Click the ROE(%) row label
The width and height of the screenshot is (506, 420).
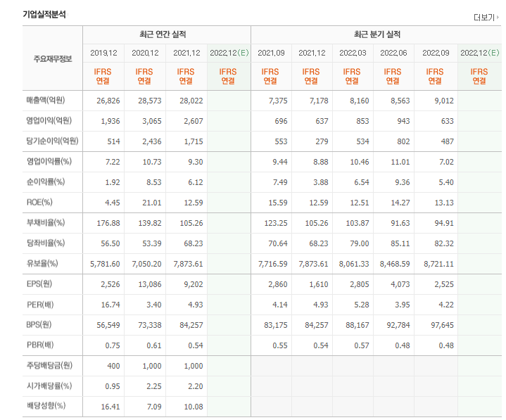39,202
